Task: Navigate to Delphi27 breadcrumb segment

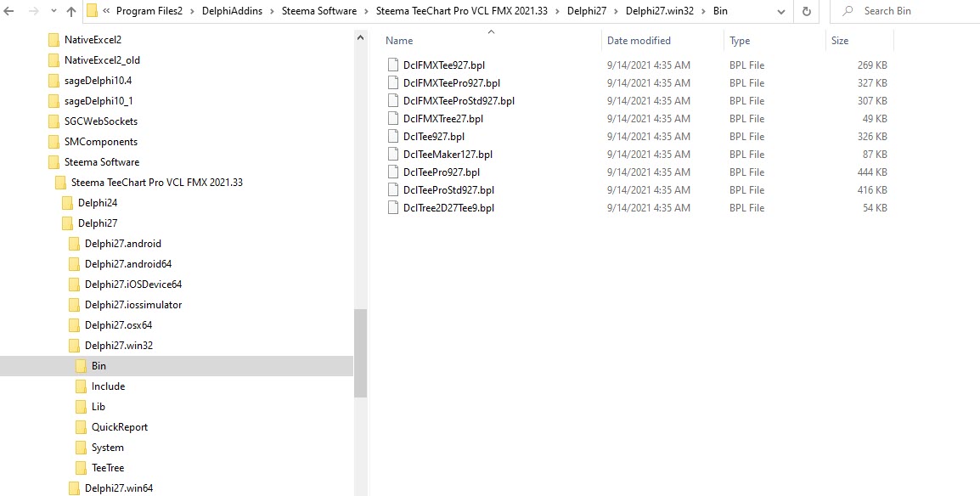Action: point(587,11)
